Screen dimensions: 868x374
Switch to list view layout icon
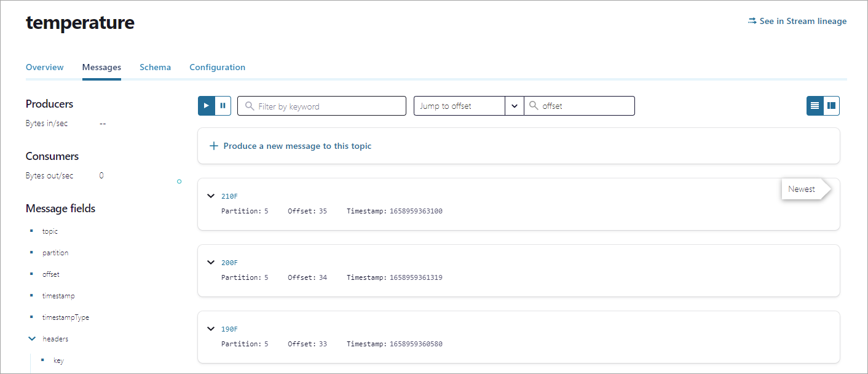pos(815,106)
